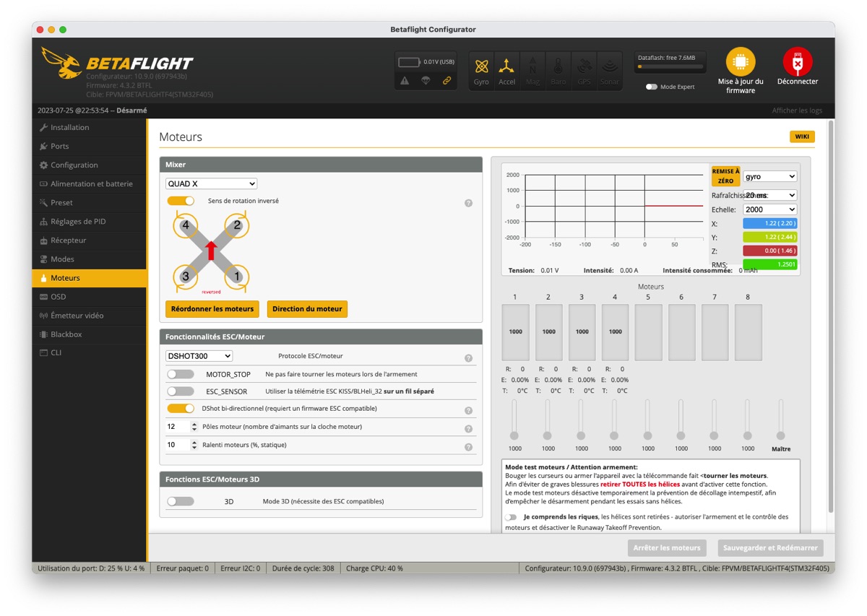The height and width of the screenshot is (616, 867).
Task: Click the WIKI button
Action: point(802,136)
